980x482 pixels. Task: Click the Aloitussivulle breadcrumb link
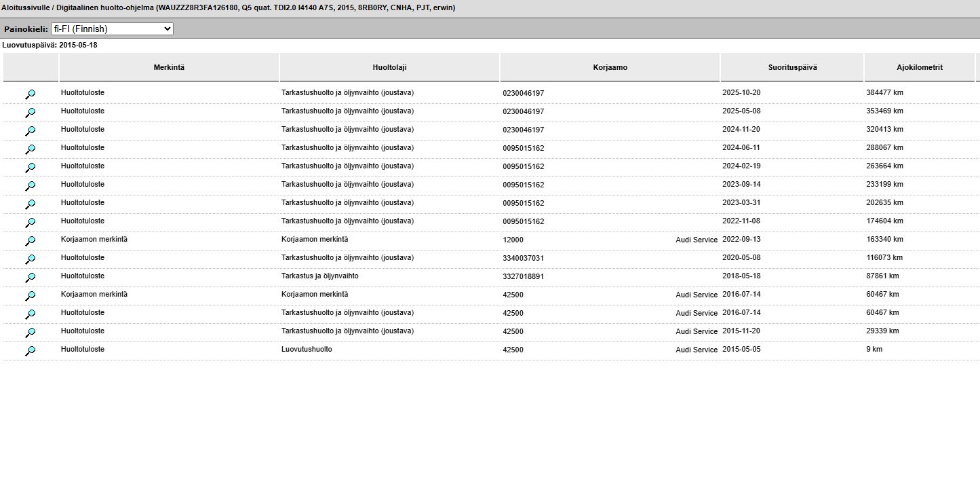[25, 7]
